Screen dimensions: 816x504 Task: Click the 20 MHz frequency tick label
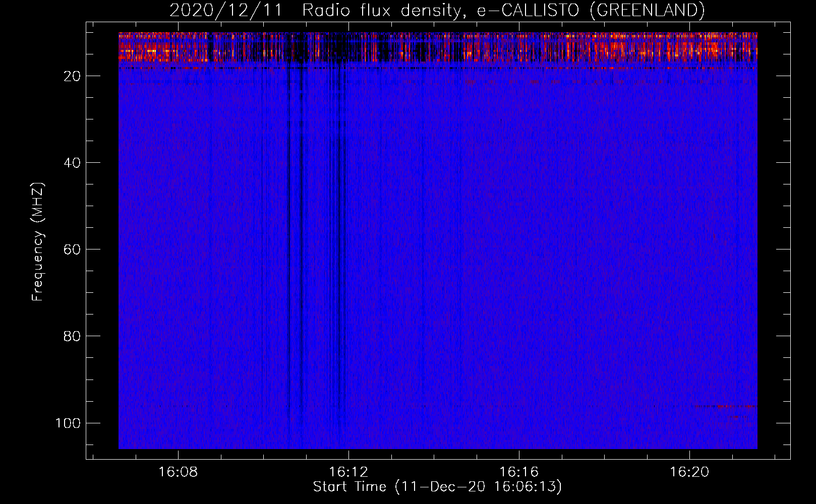coord(72,76)
